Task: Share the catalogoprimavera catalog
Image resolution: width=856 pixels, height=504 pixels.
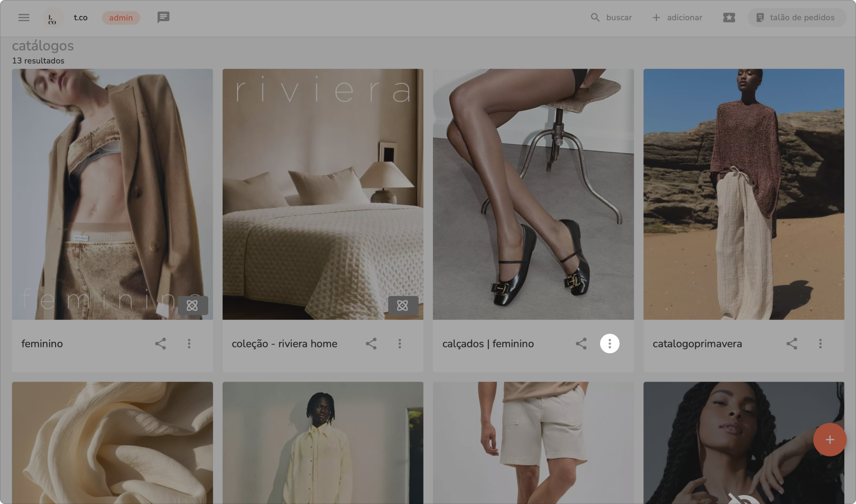Action: 791,344
